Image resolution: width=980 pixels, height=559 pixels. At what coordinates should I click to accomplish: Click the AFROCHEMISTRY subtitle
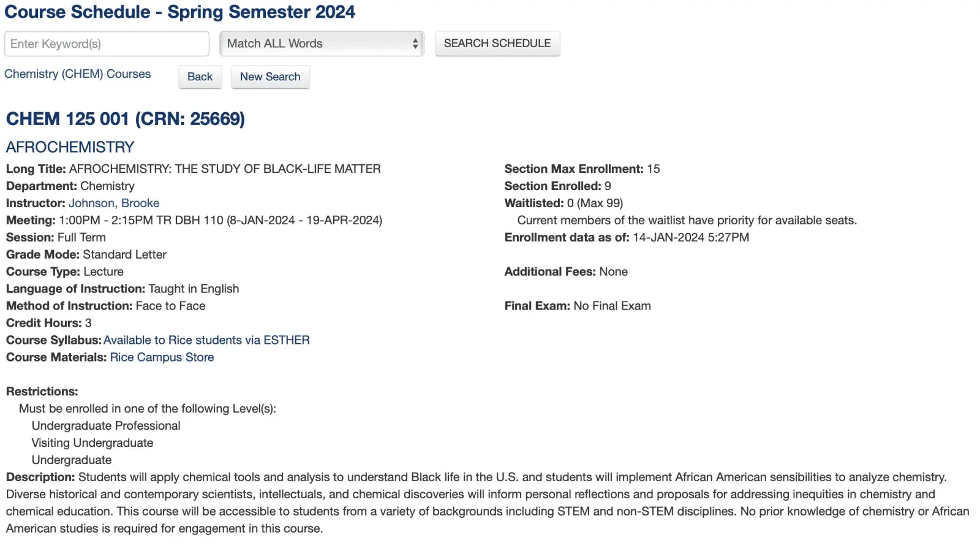[70, 147]
